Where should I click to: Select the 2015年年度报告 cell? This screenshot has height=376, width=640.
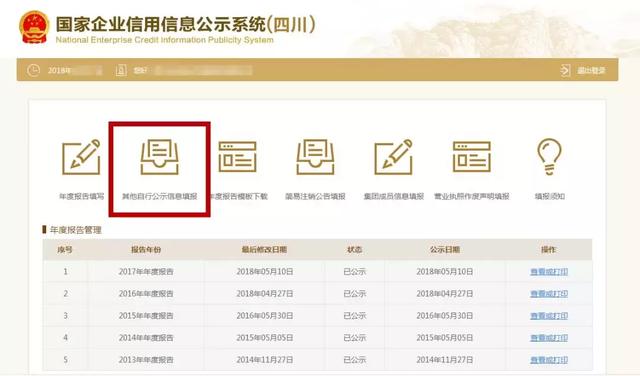point(146,316)
